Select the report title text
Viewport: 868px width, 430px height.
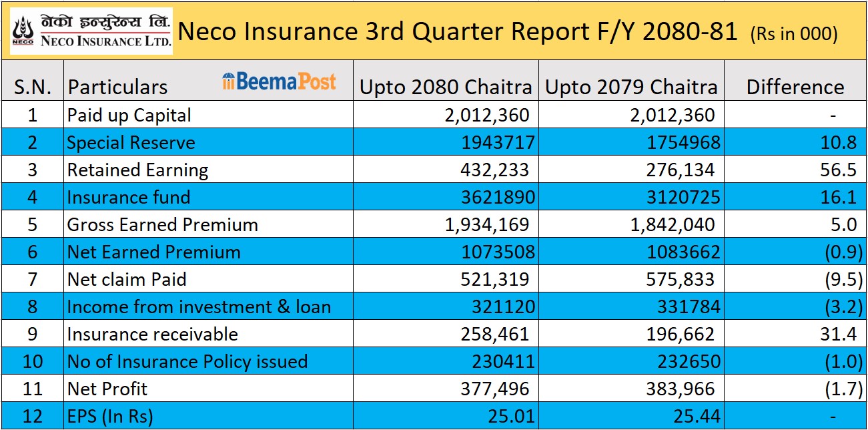tap(458, 32)
